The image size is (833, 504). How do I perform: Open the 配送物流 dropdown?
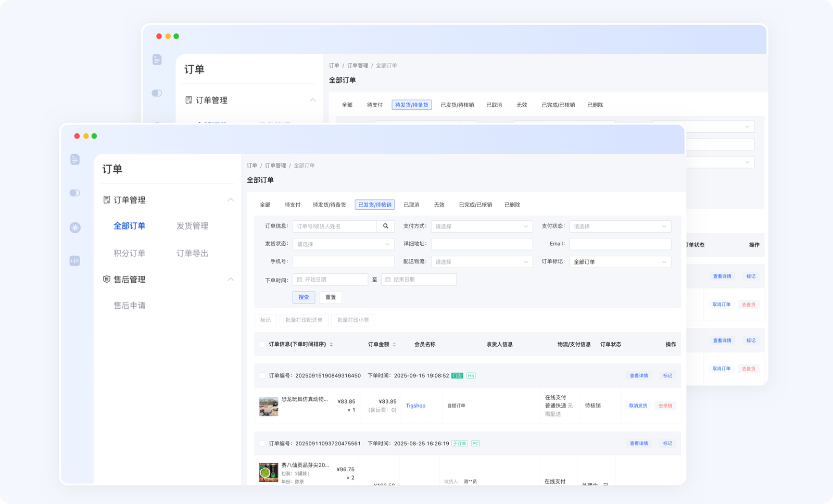pyautogui.click(x=482, y=261)
